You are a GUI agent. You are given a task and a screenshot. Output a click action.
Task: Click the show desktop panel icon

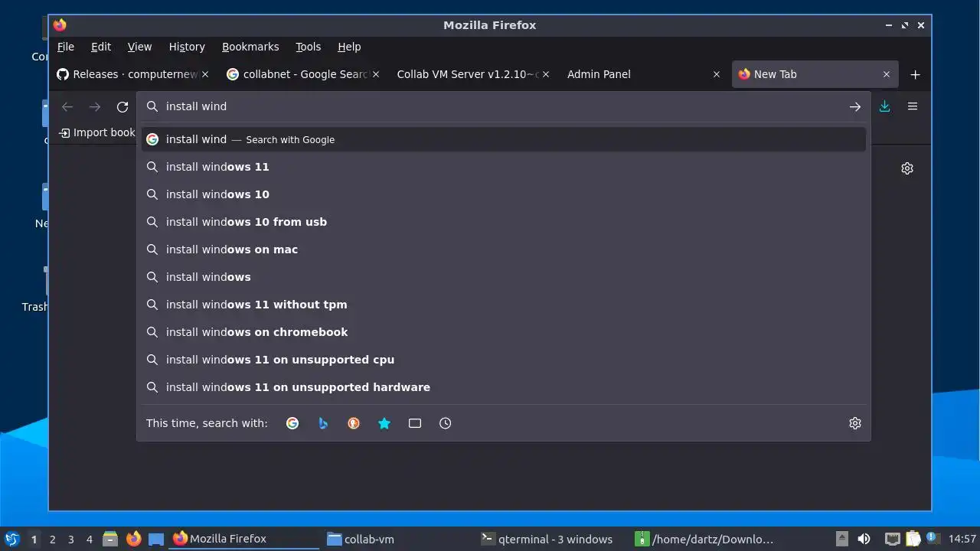(x=156, y=539)
